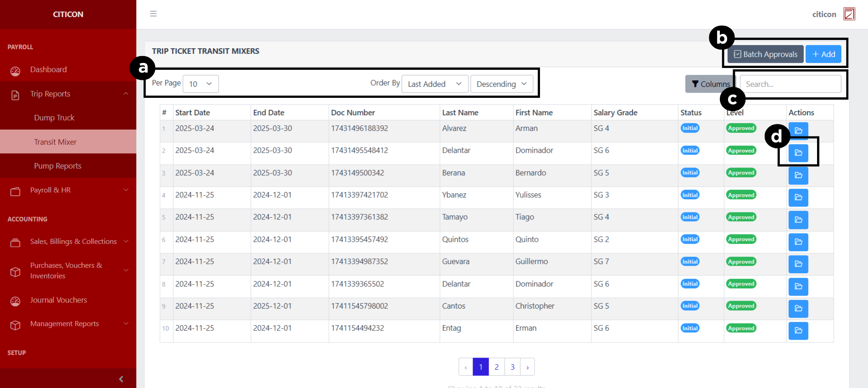Image resolution: width=868 pixels, height=388 pixels.
Task: Open the Per Page dropdown
Action: click(200, 84)
